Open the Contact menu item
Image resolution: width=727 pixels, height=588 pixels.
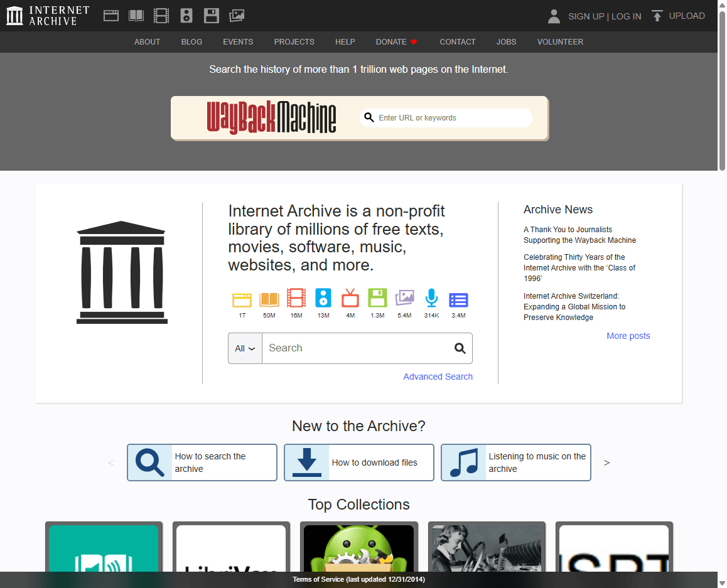pos(458,41)
